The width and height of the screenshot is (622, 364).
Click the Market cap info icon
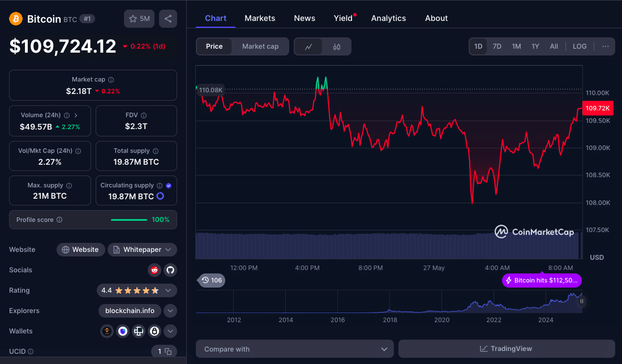111,80
